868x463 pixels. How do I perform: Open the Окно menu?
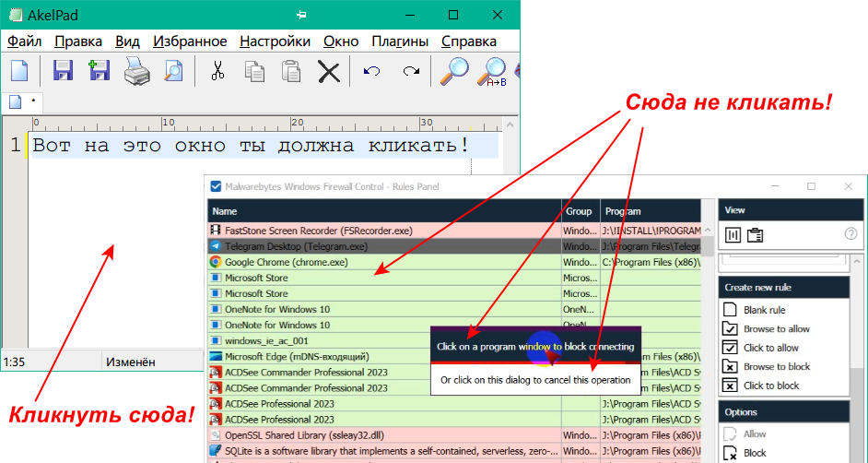tap(341, 42)
